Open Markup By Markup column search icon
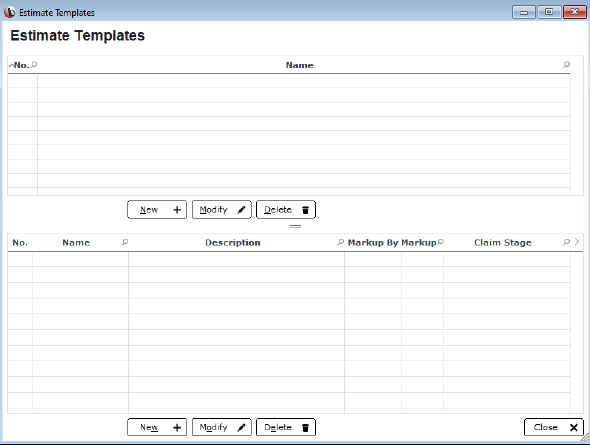This screenshot has height=445, width=590. (x=441, y=242)
